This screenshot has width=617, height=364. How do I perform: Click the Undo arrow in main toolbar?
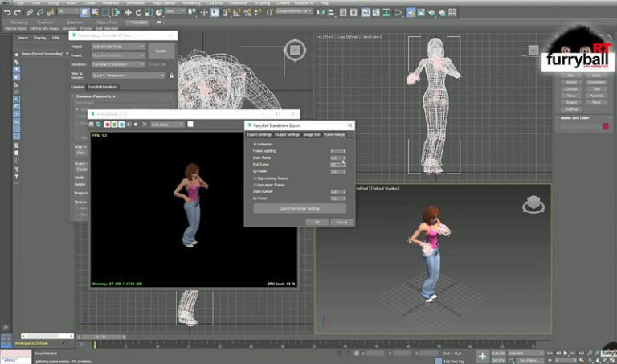pos(7,13)
